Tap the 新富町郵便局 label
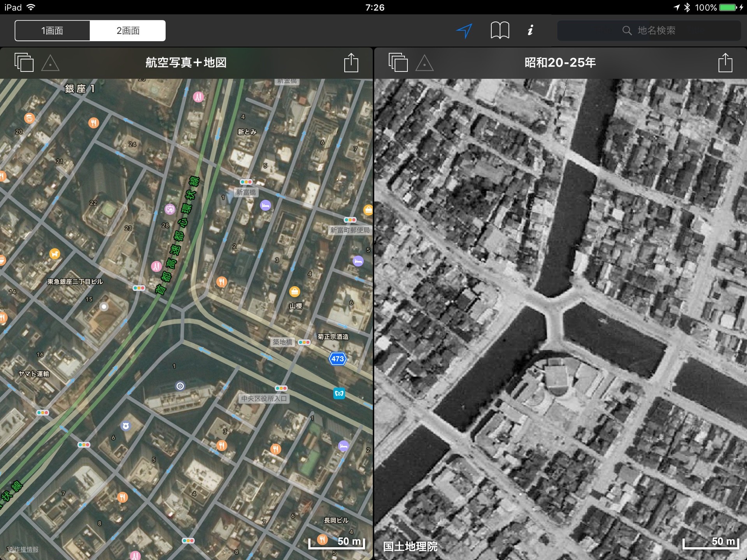This screenshot has height=560, width=747. coord(350,230)
